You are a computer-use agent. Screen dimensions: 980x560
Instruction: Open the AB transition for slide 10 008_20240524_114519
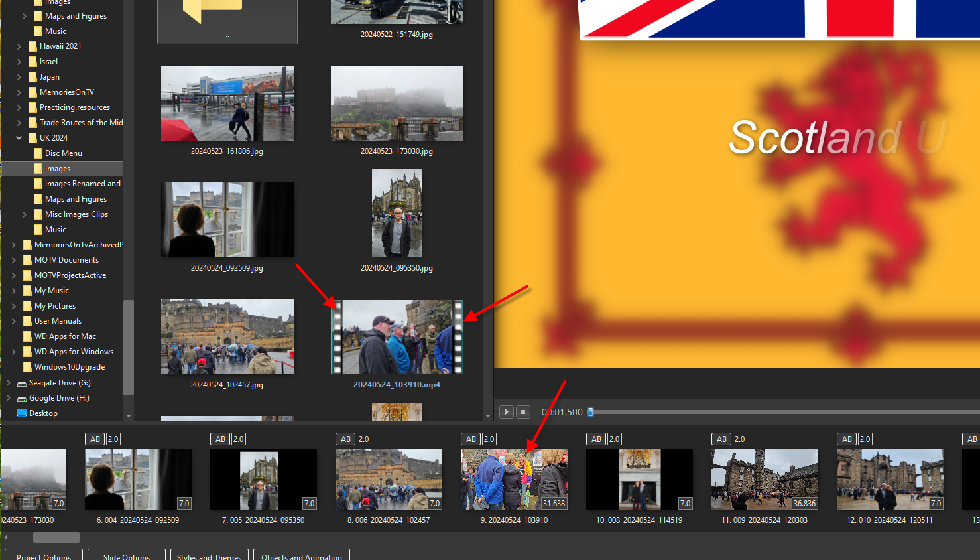[x=596, y=439]
